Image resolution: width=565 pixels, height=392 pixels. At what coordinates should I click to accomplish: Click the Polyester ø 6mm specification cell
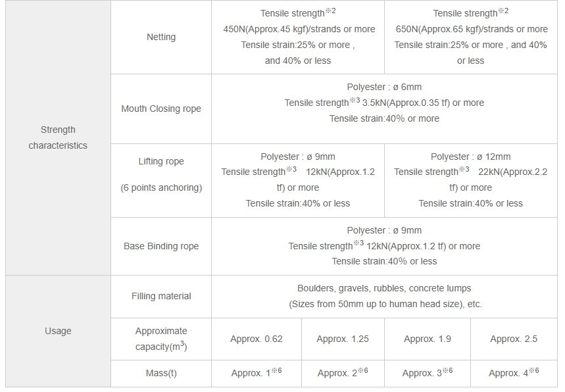384,103
